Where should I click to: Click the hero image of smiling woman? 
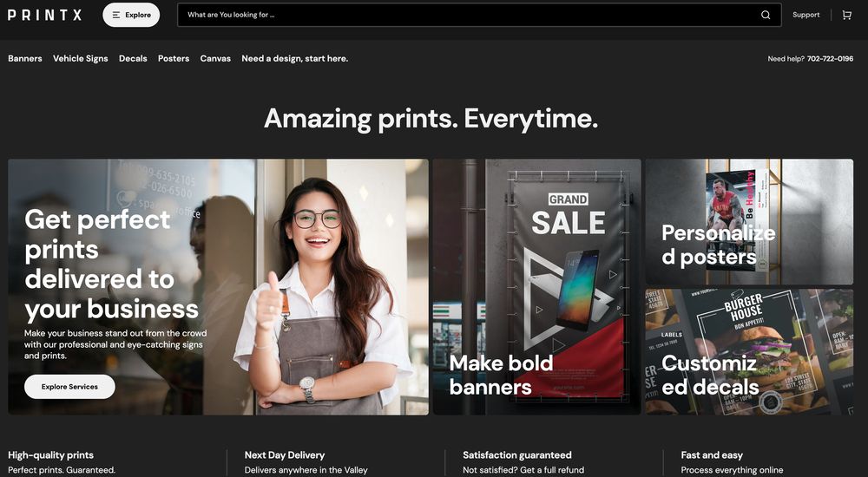pyautogui.click(x=218, y=287)
